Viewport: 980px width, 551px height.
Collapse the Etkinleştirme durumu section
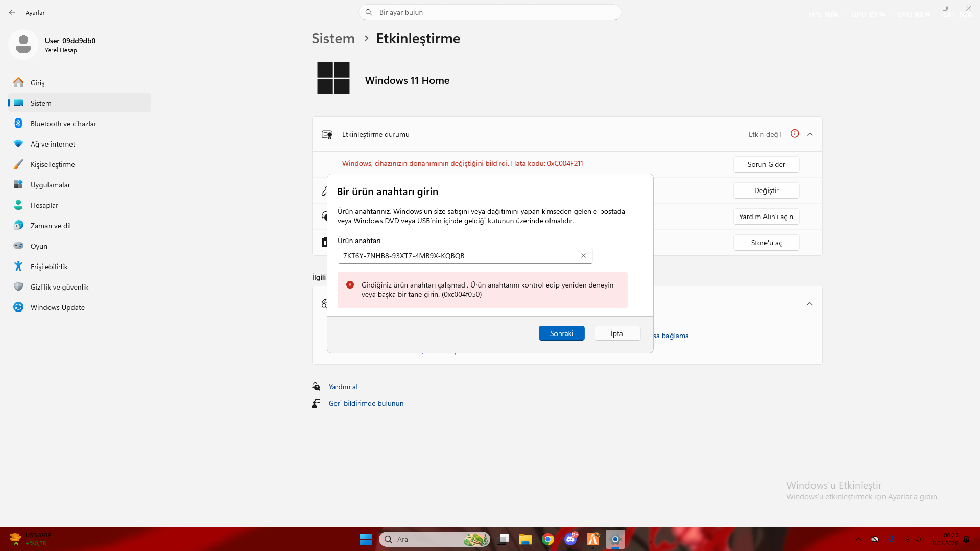pos(810,134)
